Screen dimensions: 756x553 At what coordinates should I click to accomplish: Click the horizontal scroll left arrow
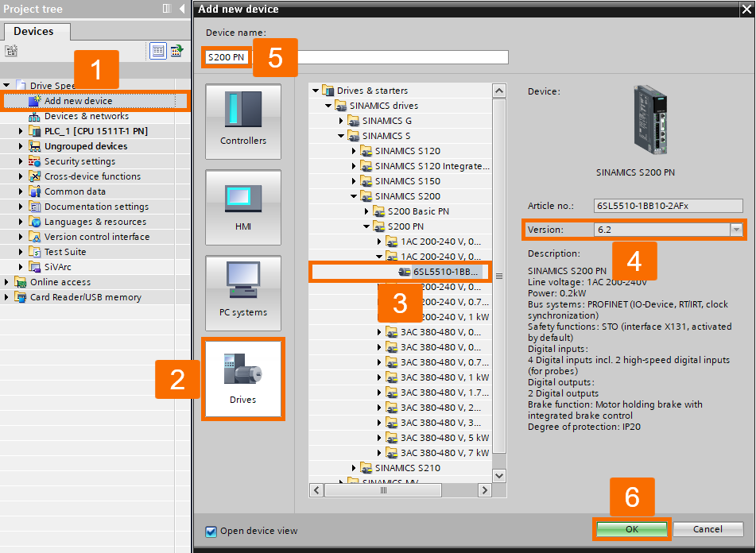(316, 490)
